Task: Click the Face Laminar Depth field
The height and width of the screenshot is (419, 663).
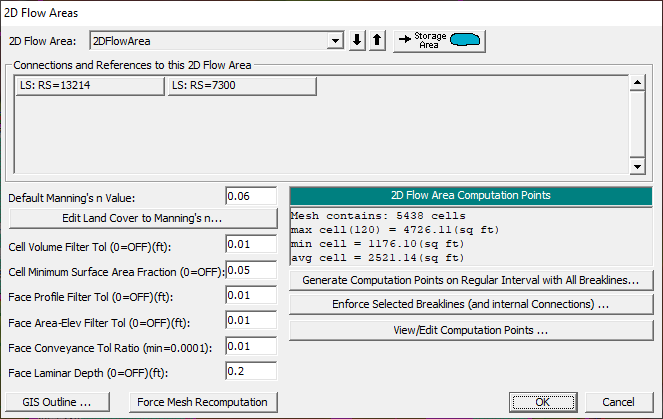Action: [251, 370]
